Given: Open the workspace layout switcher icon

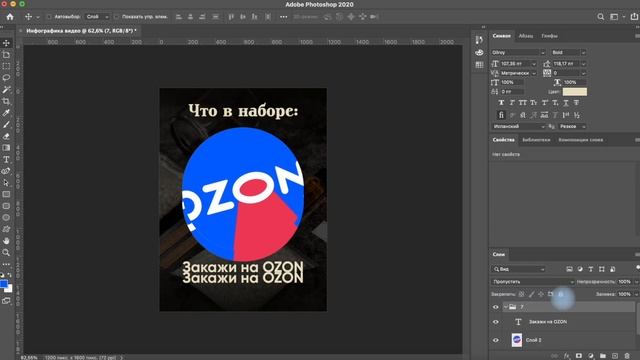Looking at the screenshot, I should [614, 17].
